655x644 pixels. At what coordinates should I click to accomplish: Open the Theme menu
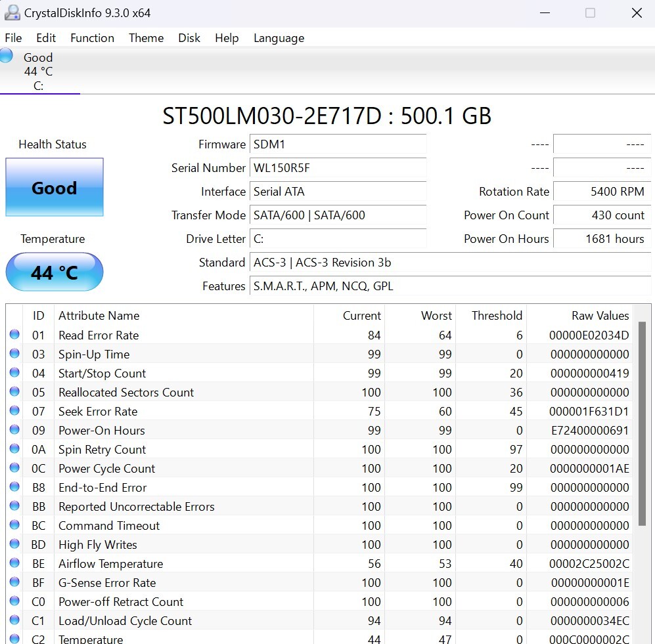click(147, 38)
